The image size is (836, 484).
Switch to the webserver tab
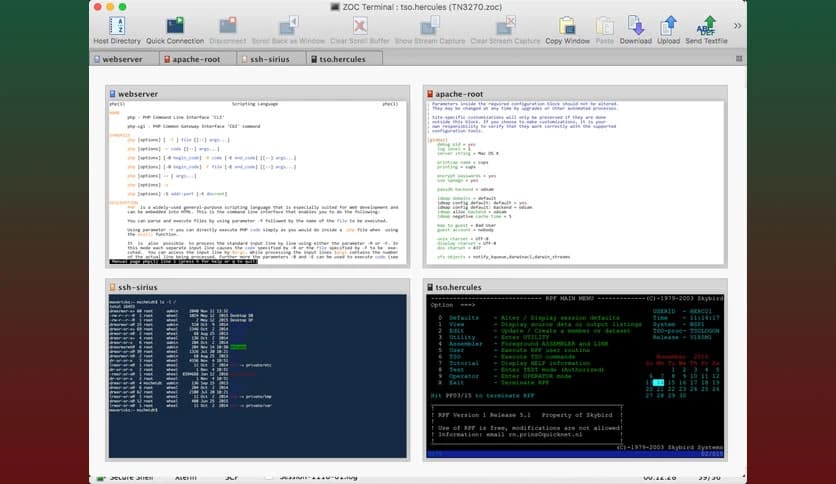click(x=121, y=60)
